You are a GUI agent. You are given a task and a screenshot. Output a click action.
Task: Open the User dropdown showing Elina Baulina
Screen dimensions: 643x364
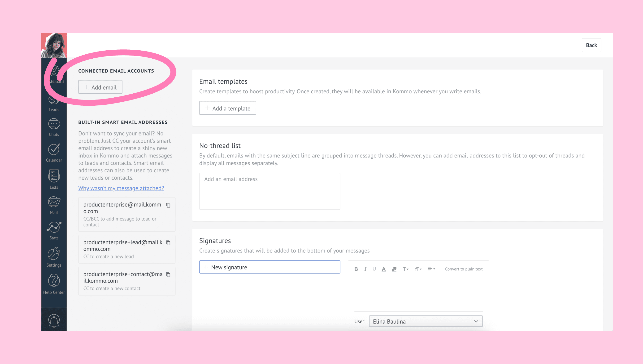click(426, 321)
